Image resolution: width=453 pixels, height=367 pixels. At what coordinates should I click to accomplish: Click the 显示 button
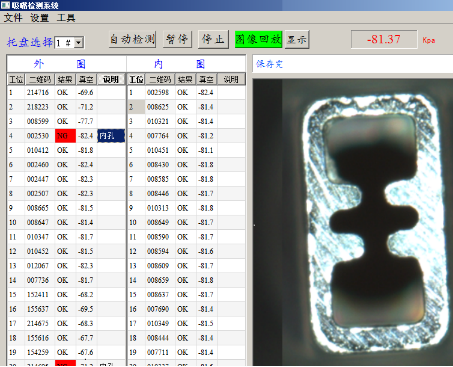pos(297,39)
